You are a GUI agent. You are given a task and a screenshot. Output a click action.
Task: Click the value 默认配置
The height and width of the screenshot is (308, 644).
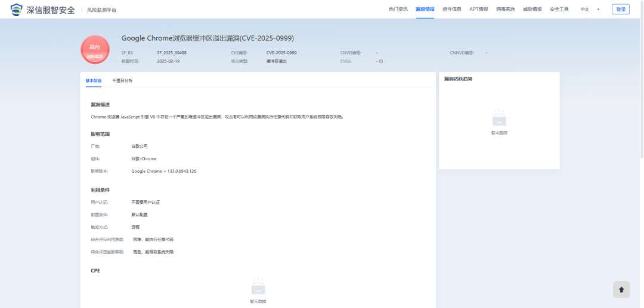click(x=139, y=214)
